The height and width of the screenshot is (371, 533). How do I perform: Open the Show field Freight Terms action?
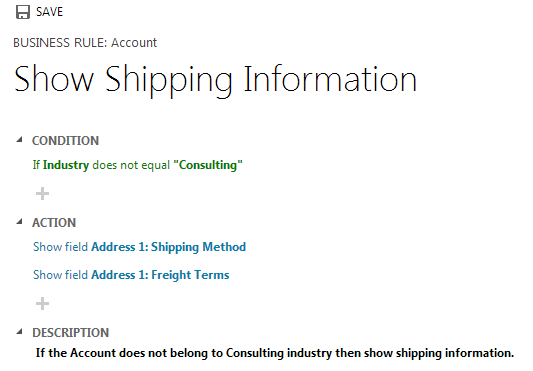[x=131, y=275]
